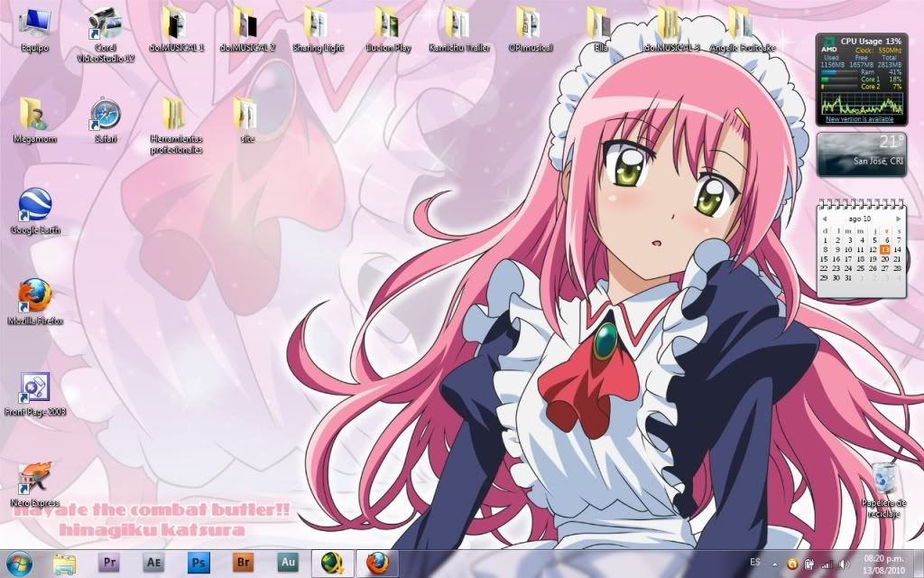Screen dimensions: 924x578
Task: Launch Adobe Audition from the taskbar
Action: [x=288, y=563]
